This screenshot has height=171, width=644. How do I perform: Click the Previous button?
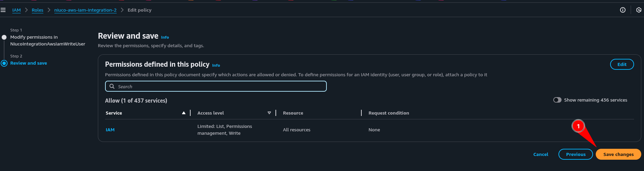576,154
